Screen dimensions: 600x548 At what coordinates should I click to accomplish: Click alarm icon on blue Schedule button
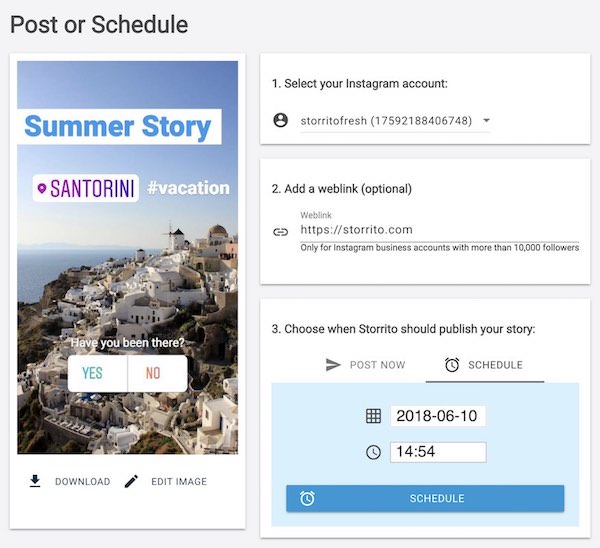pyautogui.click(x=307, y=498)
